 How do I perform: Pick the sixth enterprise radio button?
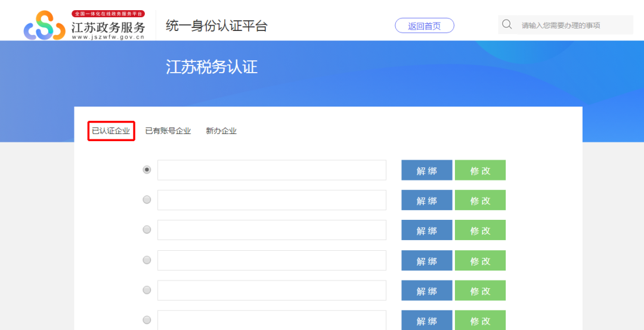(147, 320)
